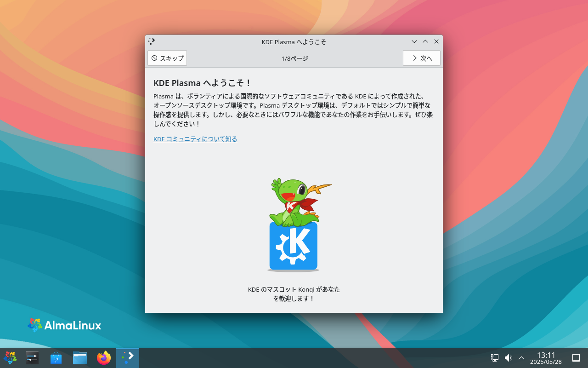
Task: Open the clock and calendar widget
Action: point(546,358)
